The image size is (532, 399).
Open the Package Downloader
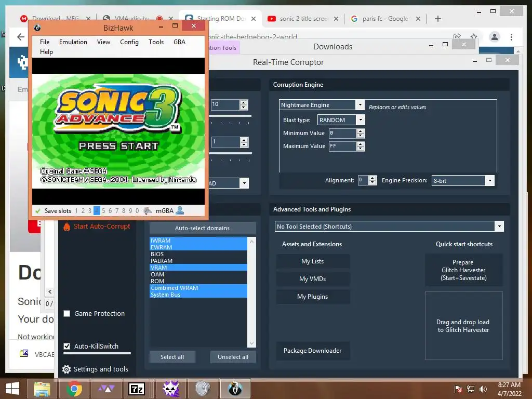point(312,351)
